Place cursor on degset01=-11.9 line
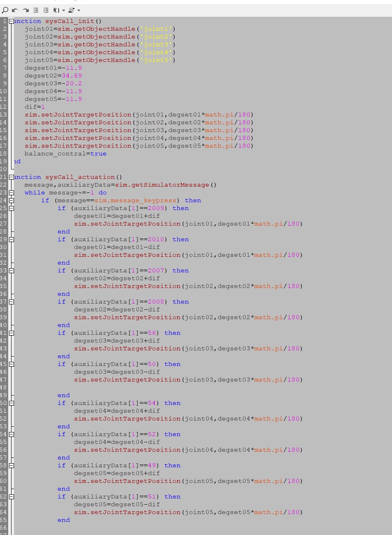This screenshot has height=535, width=392. pos(53,68)
